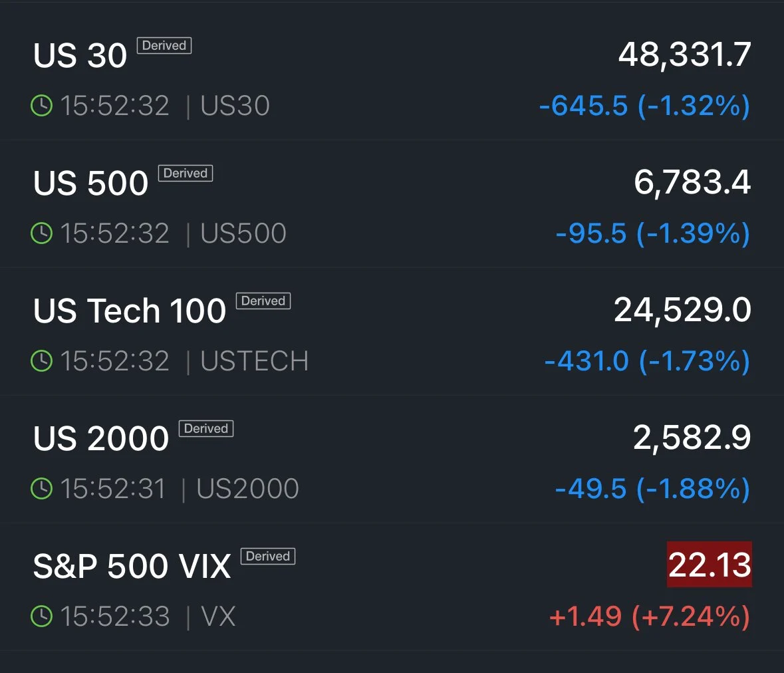Click the clock icon in S&P 500 VIX row
The height and width of the screenshot is (673, 784).
[x=41, y=616]
